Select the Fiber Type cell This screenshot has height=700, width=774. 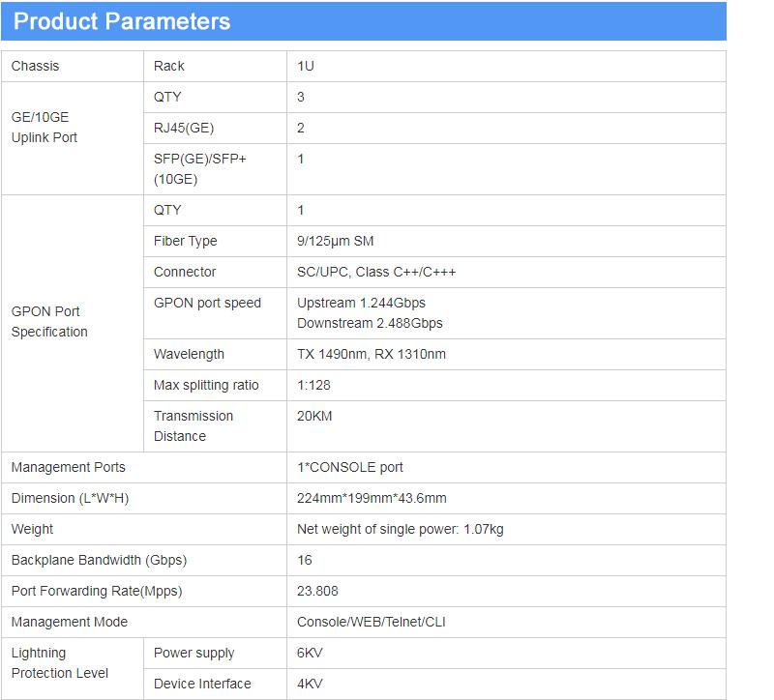click(x=186, y=241)
